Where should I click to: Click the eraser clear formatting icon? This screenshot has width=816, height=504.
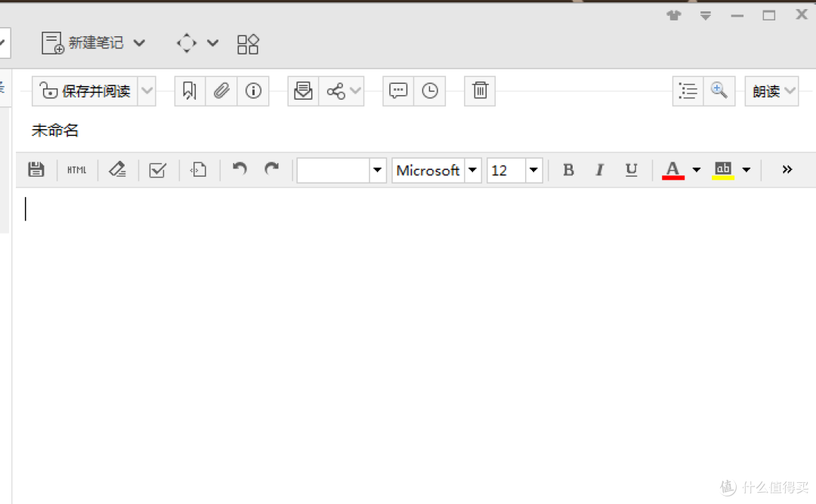(117, 170)
